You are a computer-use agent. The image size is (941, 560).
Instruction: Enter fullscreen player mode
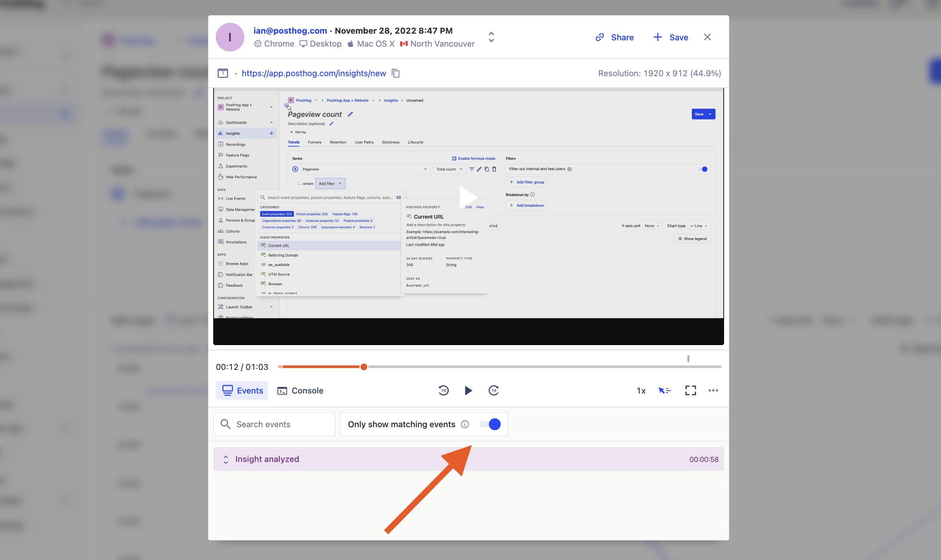tap(690, 390)
